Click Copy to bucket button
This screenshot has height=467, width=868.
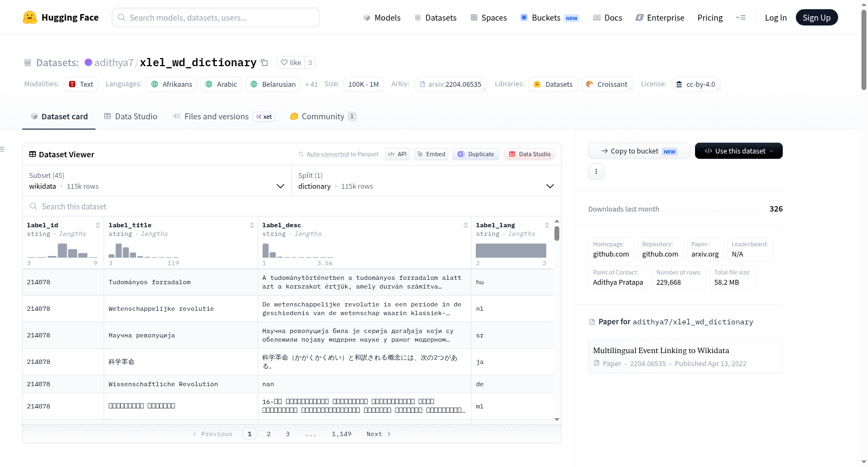coord(639,151)
